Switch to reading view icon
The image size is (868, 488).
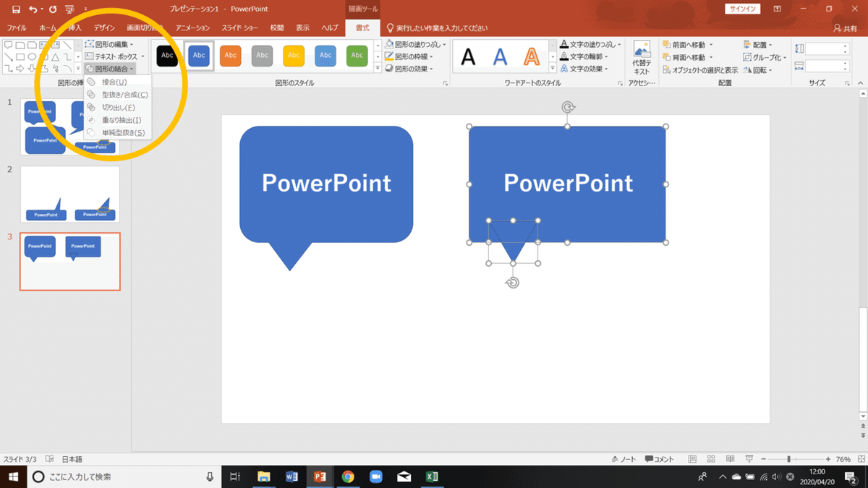tap(731, 459)
